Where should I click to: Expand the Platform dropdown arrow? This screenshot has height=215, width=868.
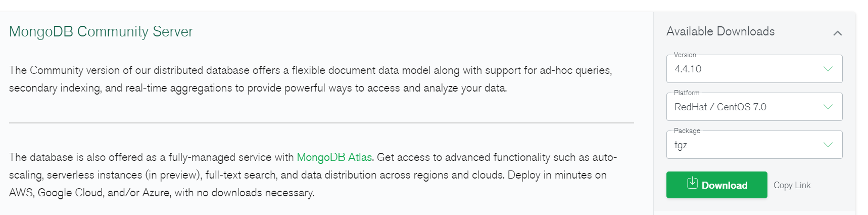828,107
